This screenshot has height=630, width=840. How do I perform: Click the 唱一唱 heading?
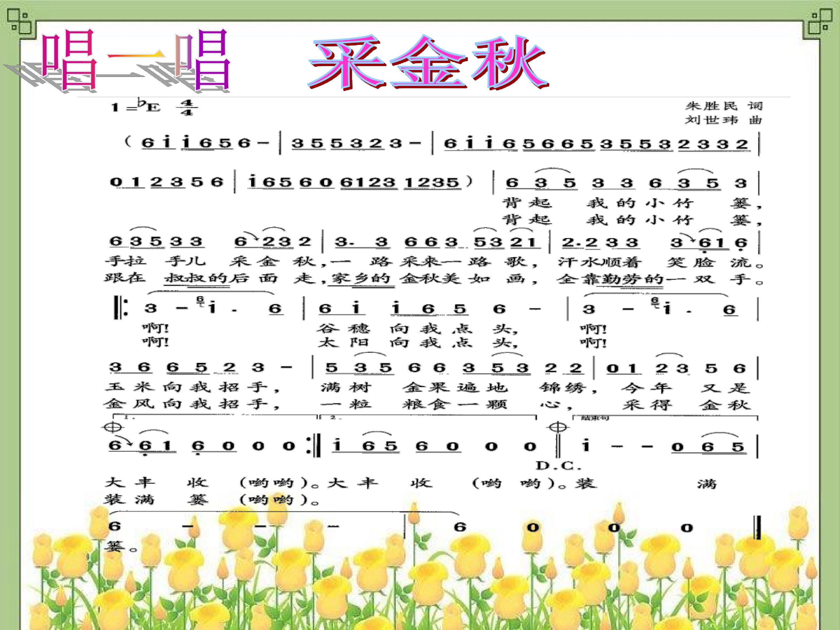click(135, 60)
